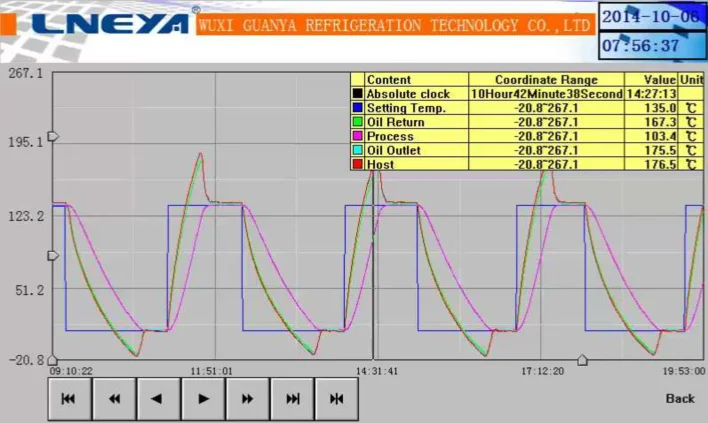Click the black Absolute clock swatch

(358, 93)
